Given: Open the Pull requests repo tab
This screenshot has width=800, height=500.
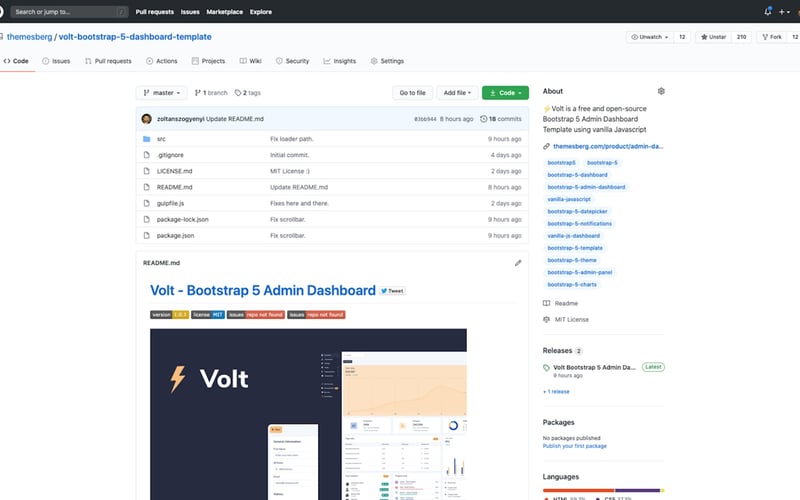Looking at the screenshot, I should coord(108,61).
